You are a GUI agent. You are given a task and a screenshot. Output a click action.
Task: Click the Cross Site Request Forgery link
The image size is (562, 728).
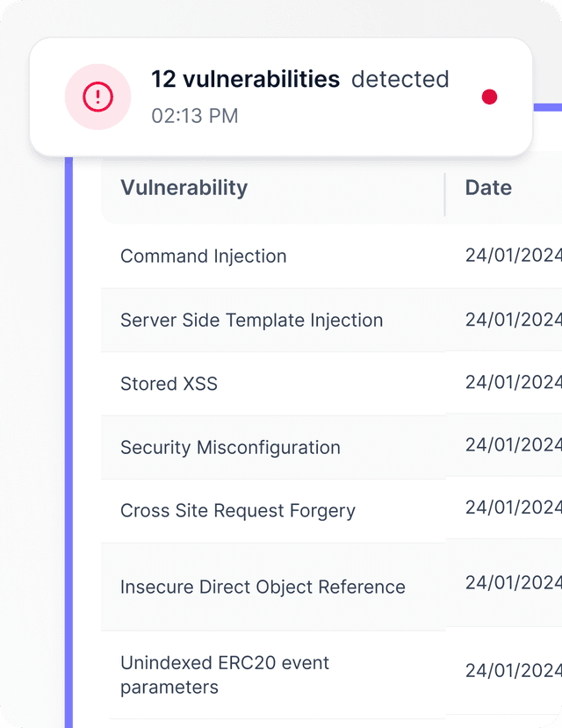tap(236, 510)
